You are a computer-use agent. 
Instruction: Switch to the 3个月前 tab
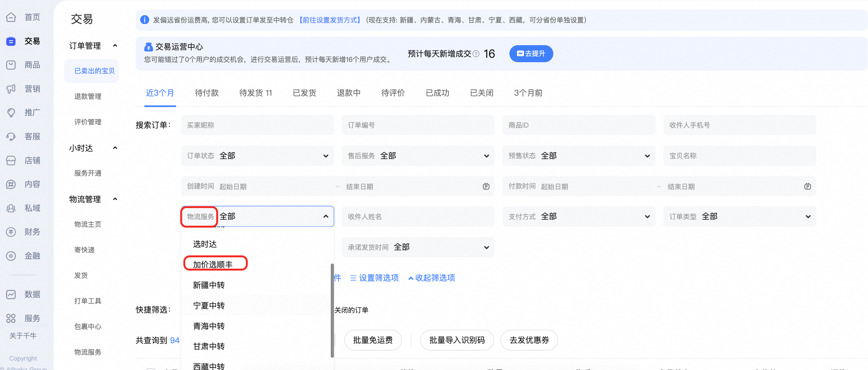[528, 93]
